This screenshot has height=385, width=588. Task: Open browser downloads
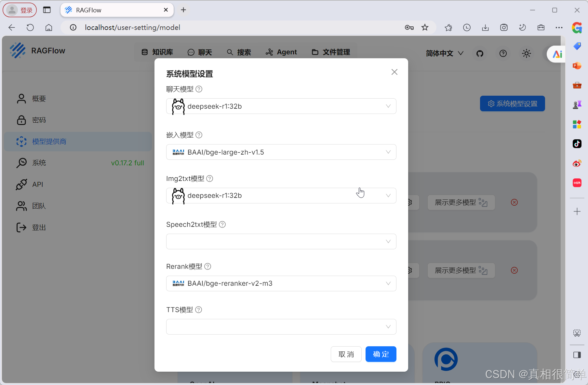485,28
